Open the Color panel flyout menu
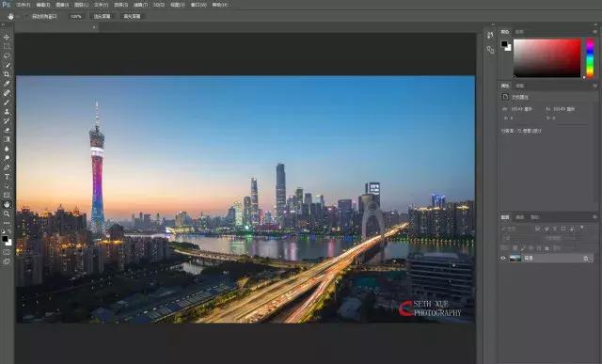602x364 pixels. [594, 32]
